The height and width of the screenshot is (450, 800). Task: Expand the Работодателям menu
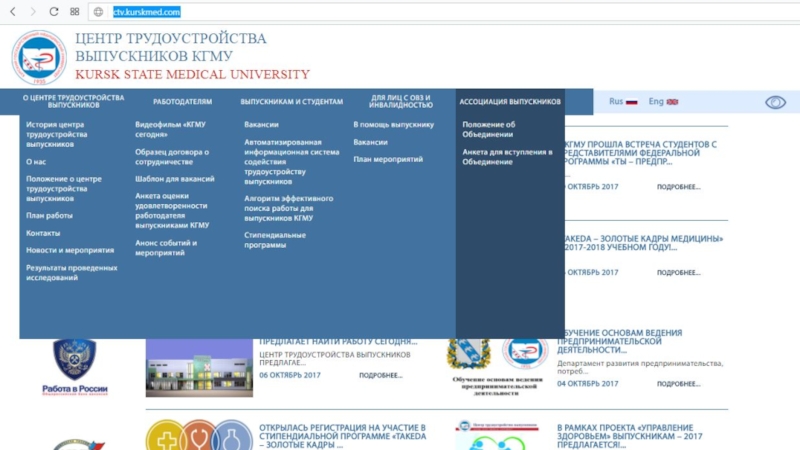coord(182,102)
